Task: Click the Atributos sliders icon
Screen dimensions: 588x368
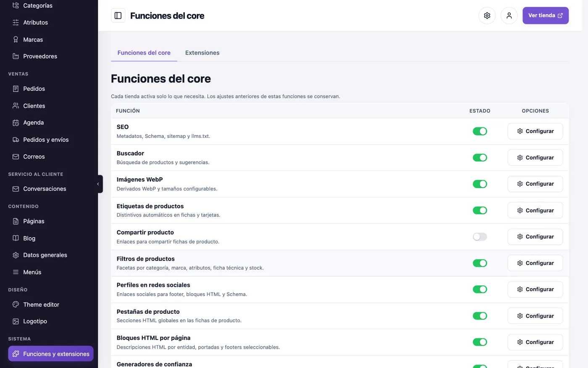Action: tap(16, 22)
